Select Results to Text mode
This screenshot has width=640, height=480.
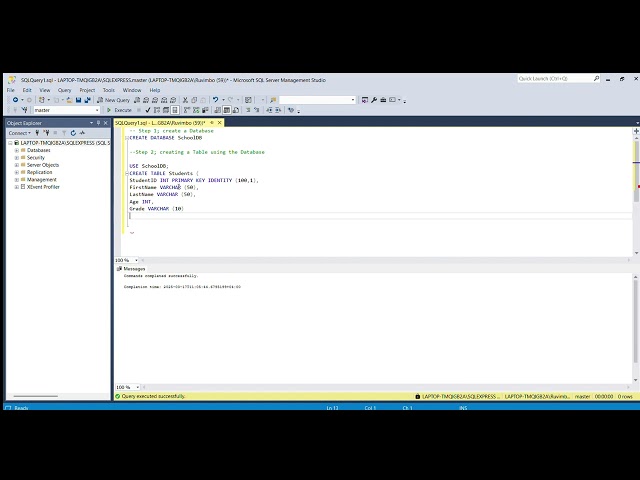[x=218, y=110]
